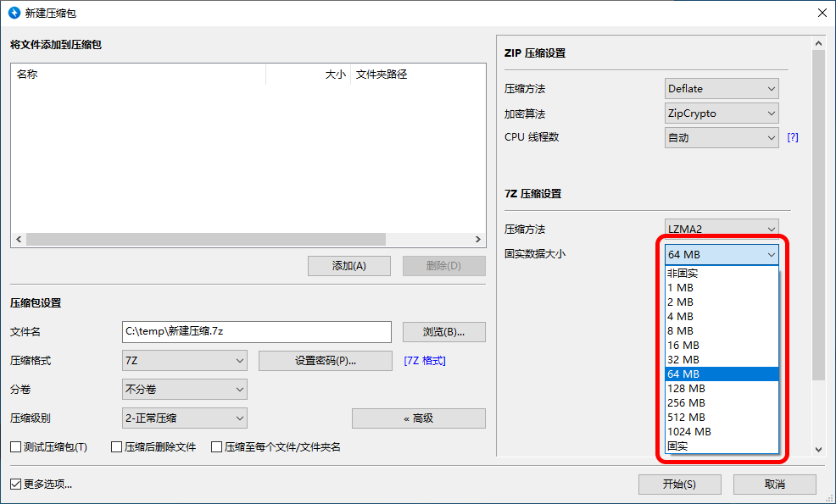
Task: Open ZIP 压缩方法 Deflate dropdown
Action: (x=722, y=88)
